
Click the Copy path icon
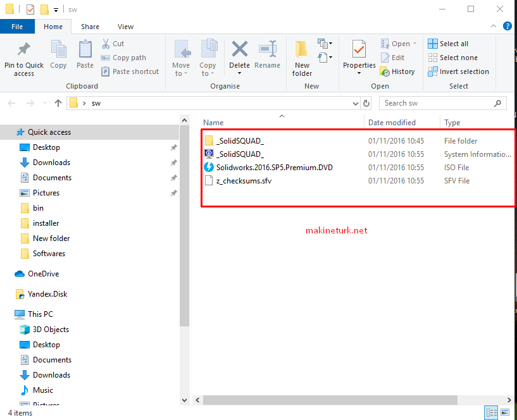[105, 58]
